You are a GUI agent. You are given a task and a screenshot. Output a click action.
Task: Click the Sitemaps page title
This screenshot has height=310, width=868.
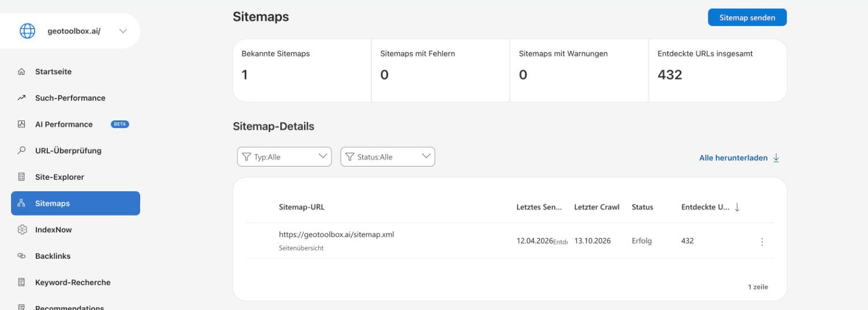261,17
